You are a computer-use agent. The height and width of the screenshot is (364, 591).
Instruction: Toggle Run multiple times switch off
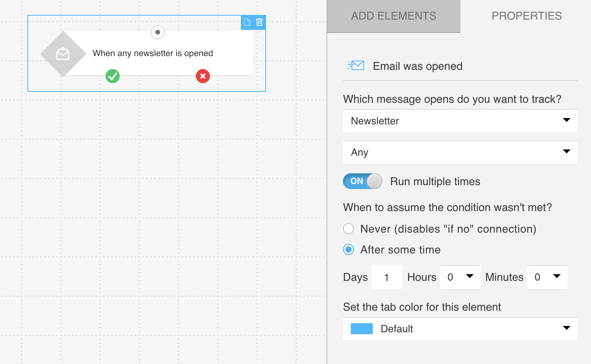point(363,181)
